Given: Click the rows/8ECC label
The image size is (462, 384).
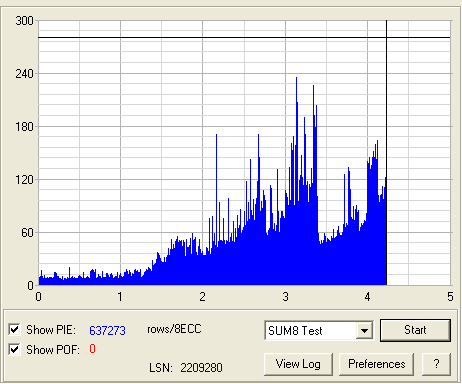Looking at the screenshot, I should coord(174,329).
